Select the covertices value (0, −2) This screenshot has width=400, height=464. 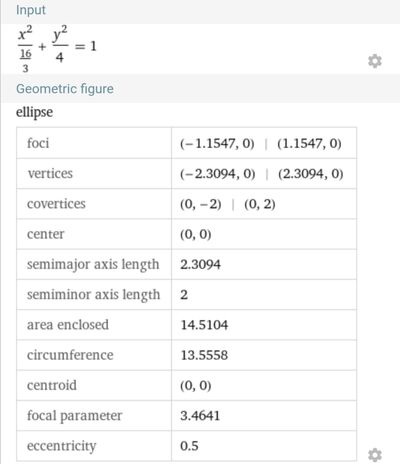[x=201, y=204]
